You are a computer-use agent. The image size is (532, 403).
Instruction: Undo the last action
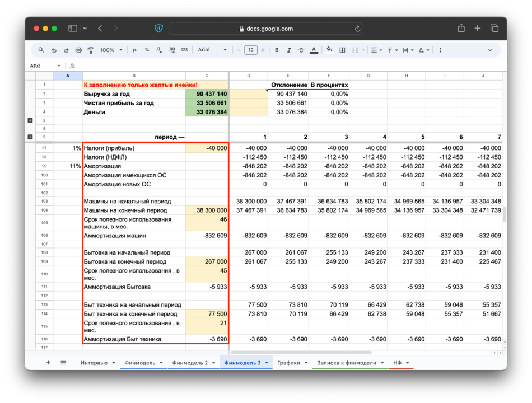(54, 50)
